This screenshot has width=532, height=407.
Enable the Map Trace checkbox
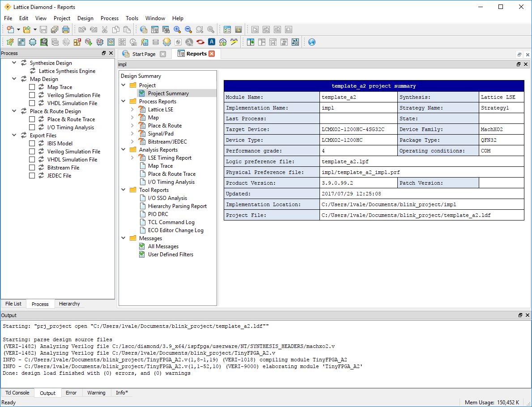coord(32,87)
